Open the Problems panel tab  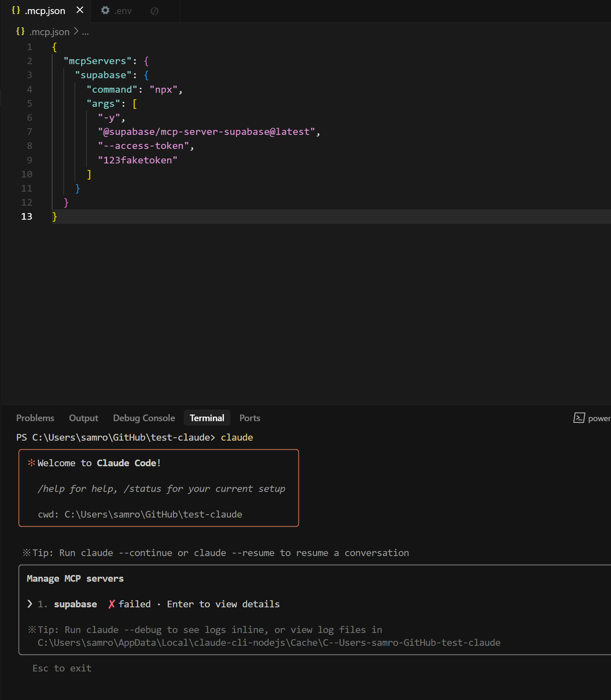(35, 418)
